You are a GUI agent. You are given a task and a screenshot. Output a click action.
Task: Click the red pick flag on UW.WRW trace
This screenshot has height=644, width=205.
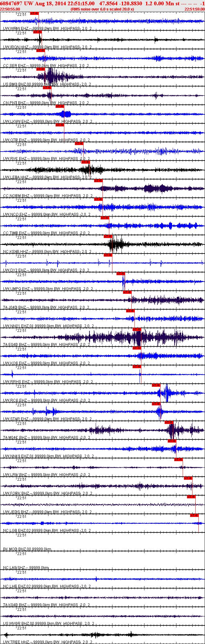34,13
